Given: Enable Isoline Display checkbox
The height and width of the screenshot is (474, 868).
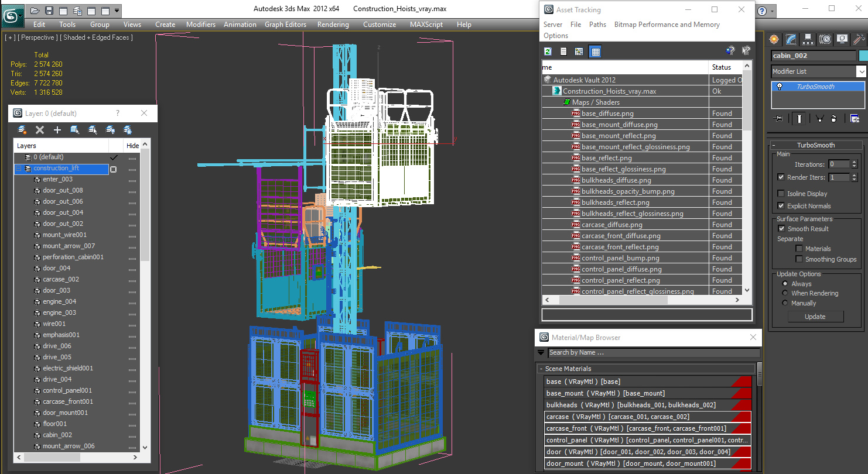Looking at the screenshot, I should pos(781,194).
